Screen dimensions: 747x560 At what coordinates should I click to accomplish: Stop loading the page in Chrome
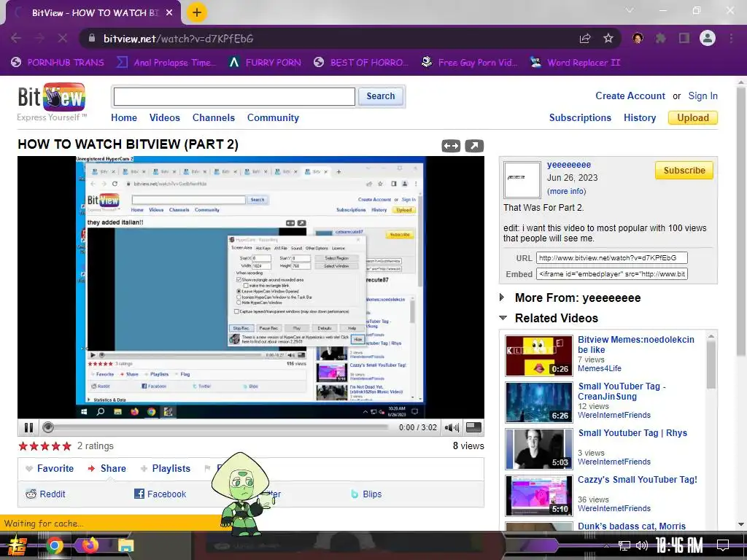pyautogui.click(x=63, y=38)
